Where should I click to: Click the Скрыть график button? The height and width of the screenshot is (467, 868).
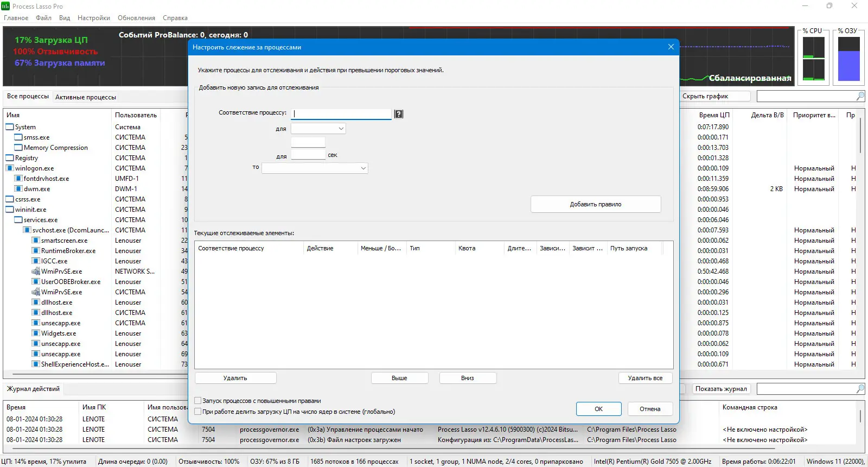[x=716, y=96]
